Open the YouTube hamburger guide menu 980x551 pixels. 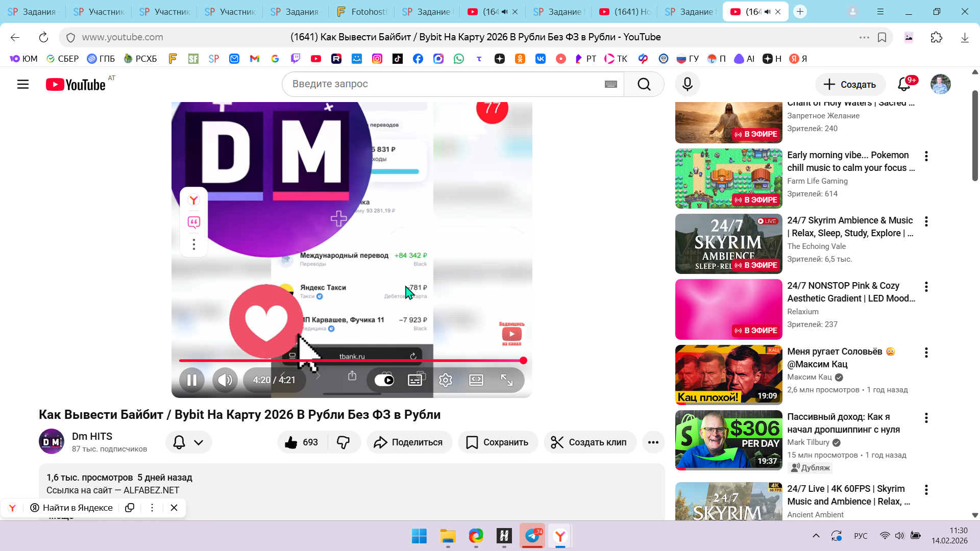tap(23, 84)
